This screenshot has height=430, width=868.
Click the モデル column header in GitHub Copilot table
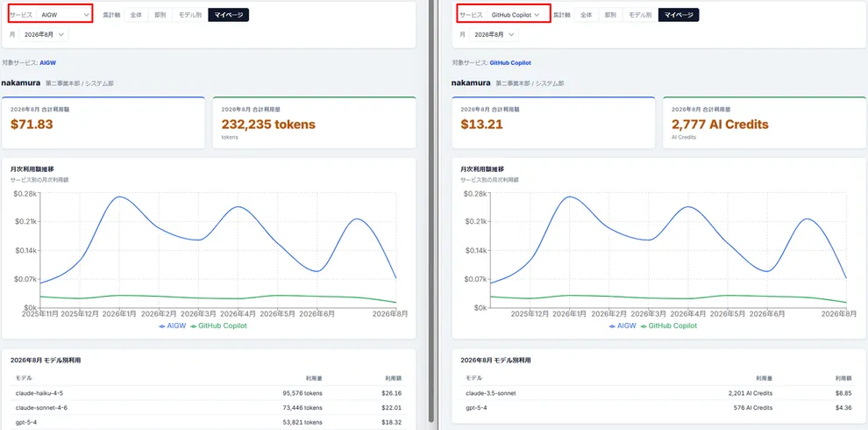click(x=473, y=378)
